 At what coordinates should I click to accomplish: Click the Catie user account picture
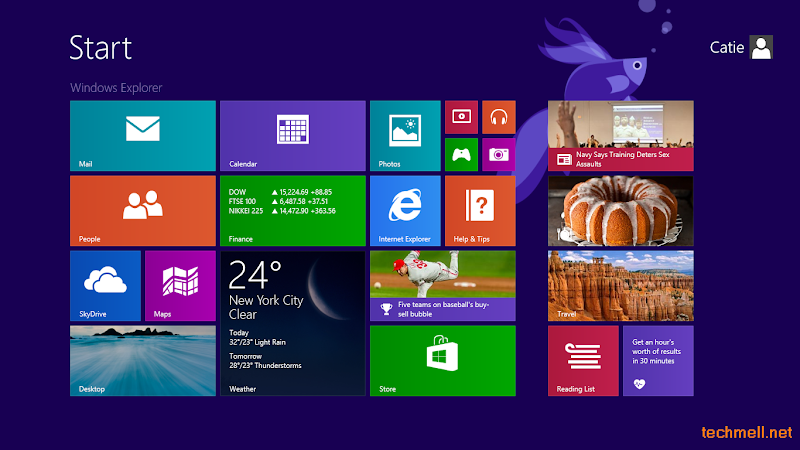click(x=761, y=47)
